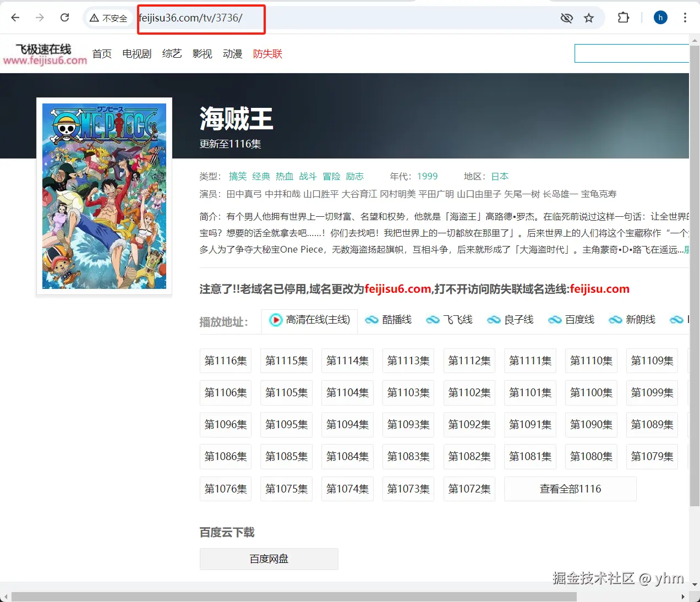Open the extensions puzzle icon
Image resolution: width=700 pixels, height=602 pixels.
pos(623,18)
